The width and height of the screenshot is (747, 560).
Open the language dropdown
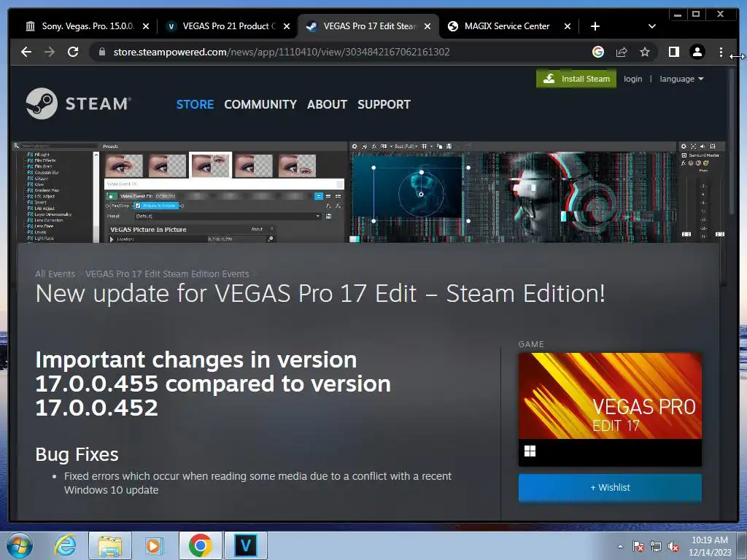[681, 79]
